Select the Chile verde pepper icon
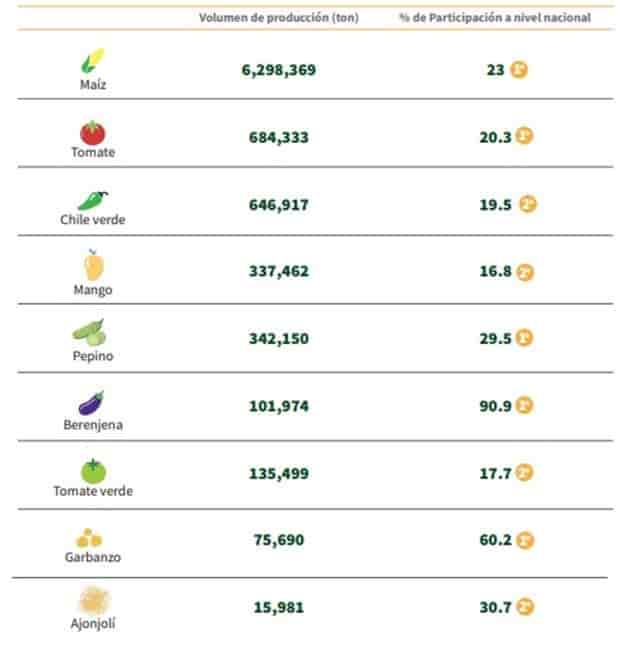Screen dimensions: 628x670 point(92,200)
